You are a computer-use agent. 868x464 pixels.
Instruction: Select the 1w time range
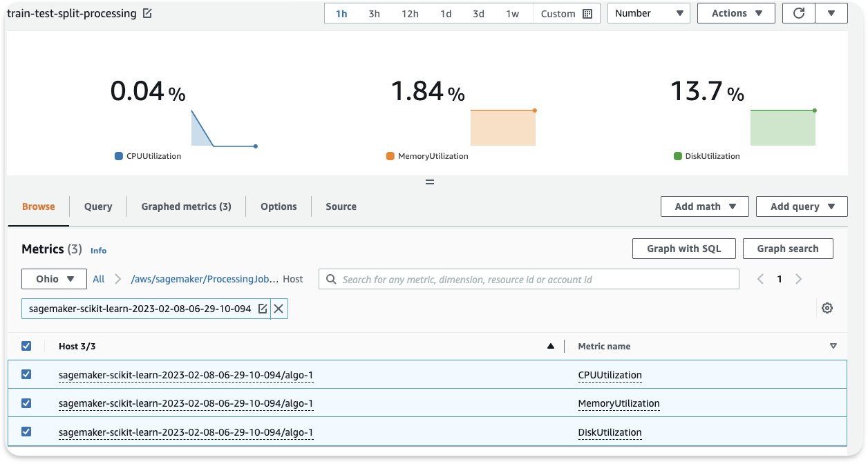pyautogui.click(x=512, y=14)
